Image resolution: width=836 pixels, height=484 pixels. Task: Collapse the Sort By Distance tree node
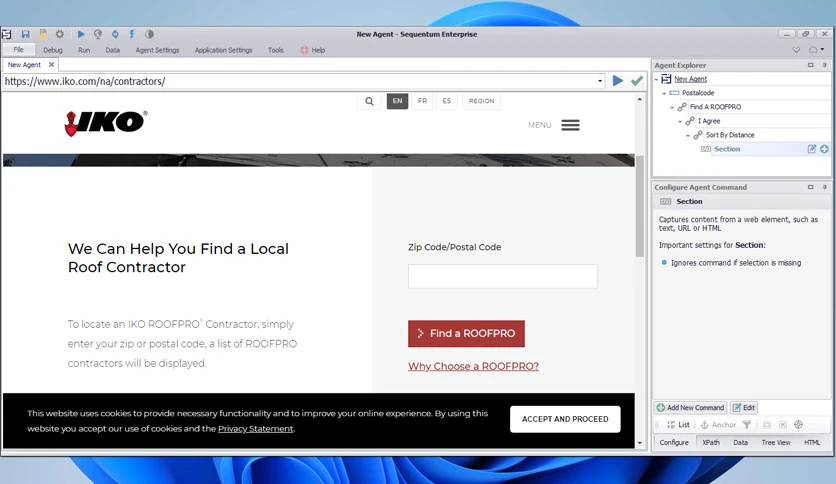pyautogui.click(x=688, y=135)
